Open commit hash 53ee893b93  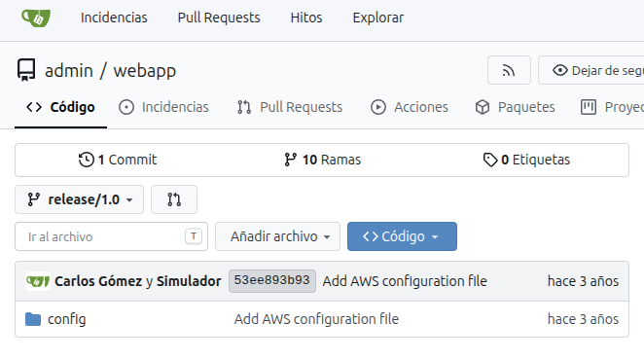[x=271, y=281]
